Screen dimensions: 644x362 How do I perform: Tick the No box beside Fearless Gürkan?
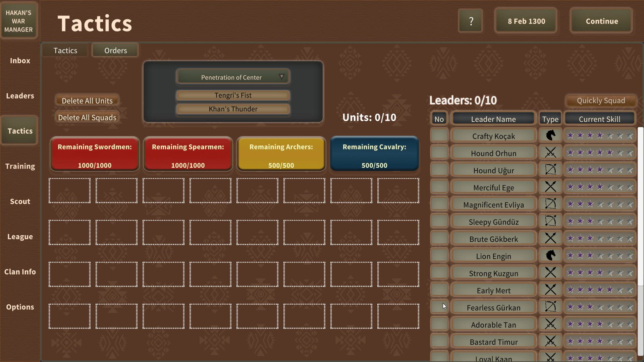(x=439, y=307)
